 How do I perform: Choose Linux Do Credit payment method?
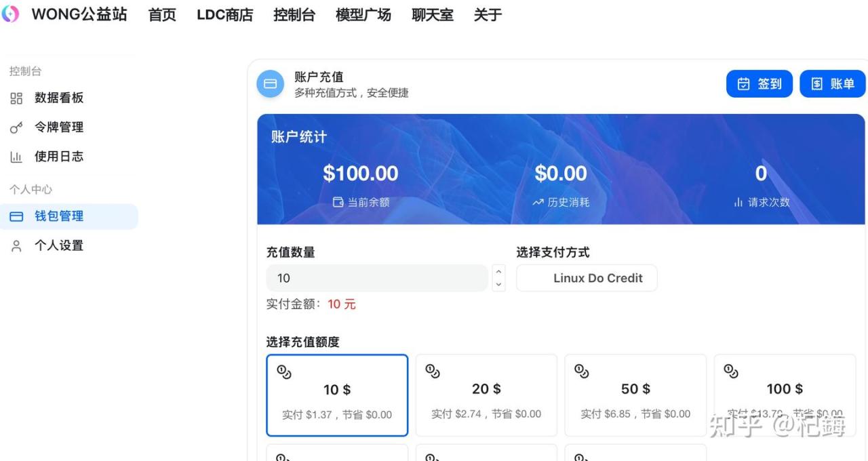click(587, 278)
